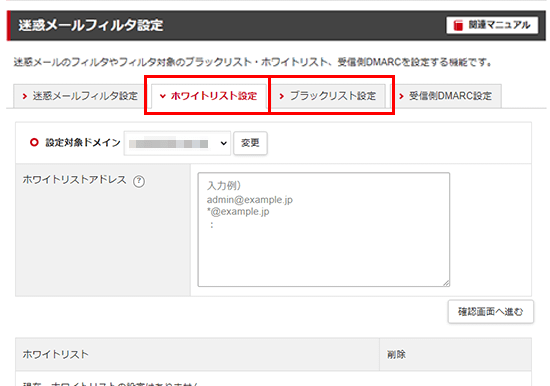Select the ホワイトリスト設定 tab
Viewport: 550px width, 386px height.
[208, 96]
